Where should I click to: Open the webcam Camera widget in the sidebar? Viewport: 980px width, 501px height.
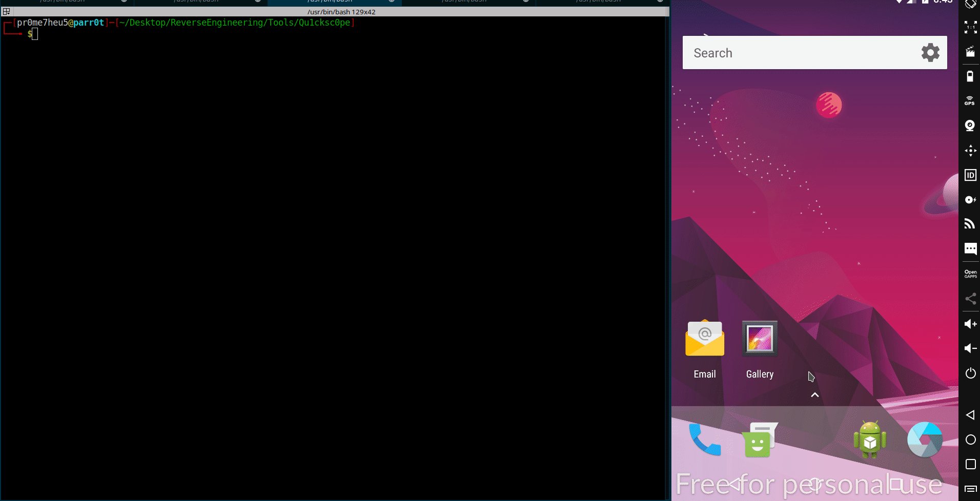tap(970, 126)
